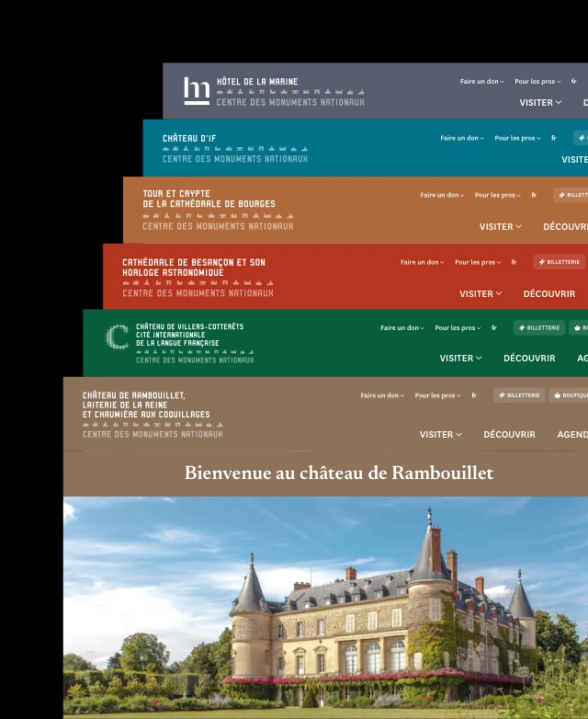Click BOUTIQUE button in Rambouillet header
The width and height of the screenshot is (588, 719).
pyautogui.click(x=569, y=395)
